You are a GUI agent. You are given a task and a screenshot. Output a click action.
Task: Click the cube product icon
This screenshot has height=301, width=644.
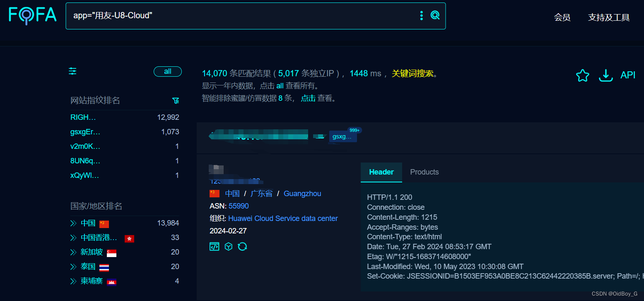(x=229, y=247)
